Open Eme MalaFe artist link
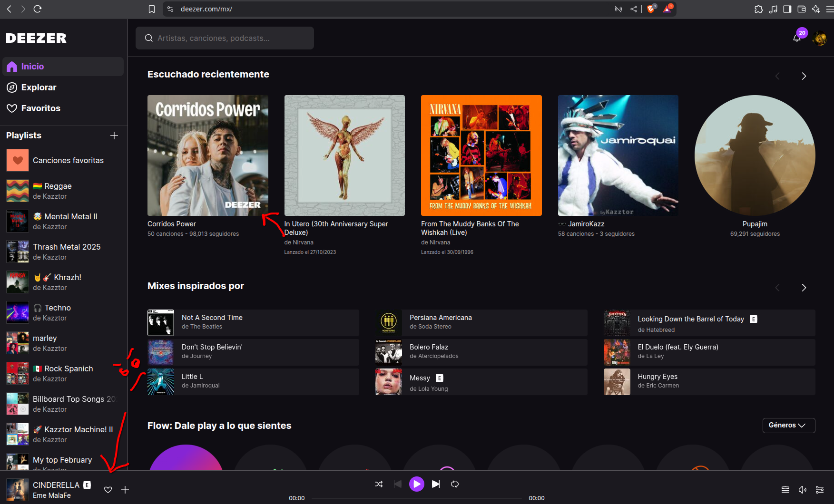The height and width of the screenshot is (504, 834). click(x=52, y=495)
